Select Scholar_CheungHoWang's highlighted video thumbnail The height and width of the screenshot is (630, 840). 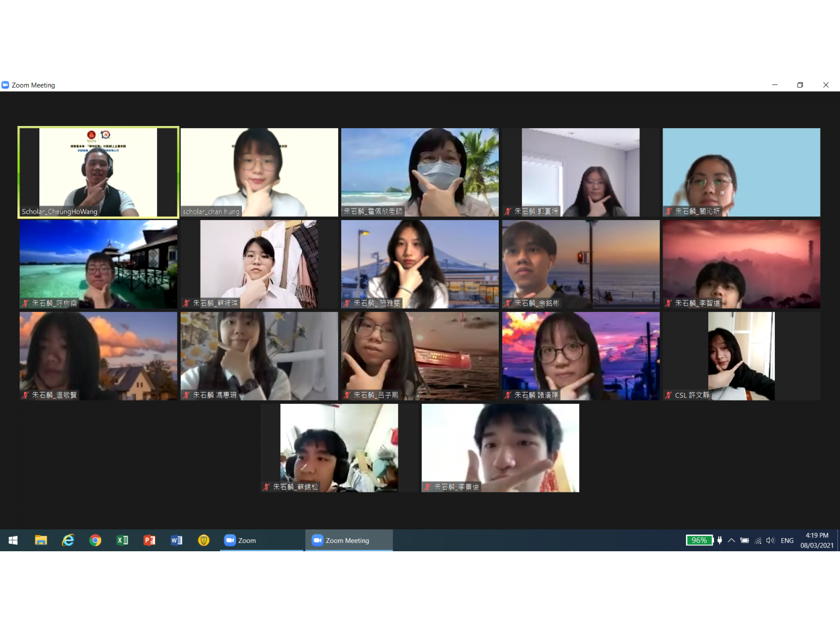98,172
